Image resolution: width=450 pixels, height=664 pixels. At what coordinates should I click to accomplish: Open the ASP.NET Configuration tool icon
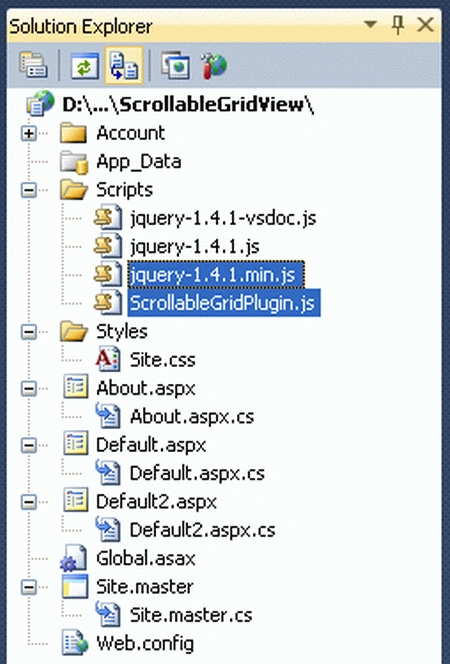point(214,66)
